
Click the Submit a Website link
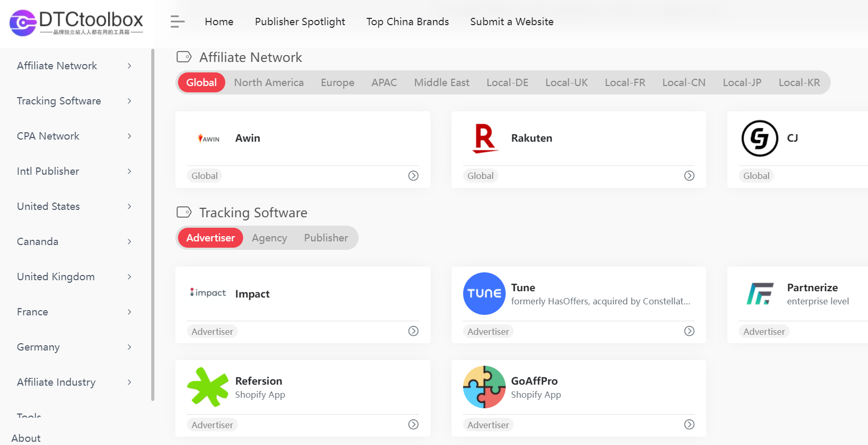click(x=511, y=22)
